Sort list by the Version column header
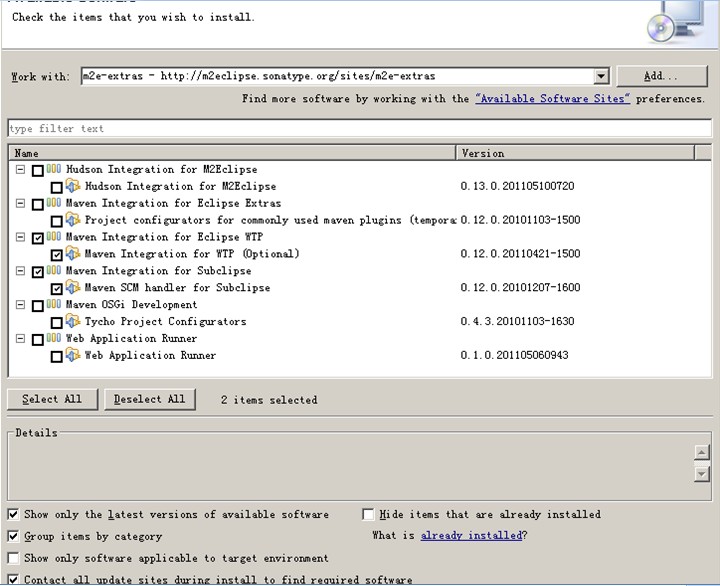Image resolution: width=720 pixels, height=586 pixels. (575, 153)
